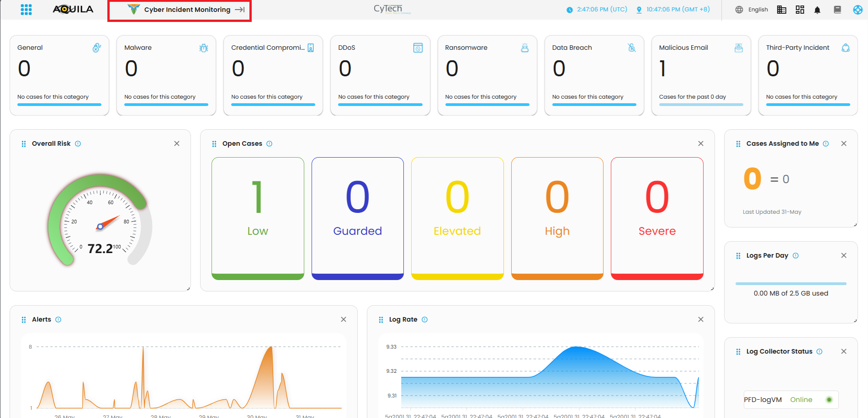Click the notifications bell icon
The height and width of the screenshot is (418, 868).
tap(817, 10)
